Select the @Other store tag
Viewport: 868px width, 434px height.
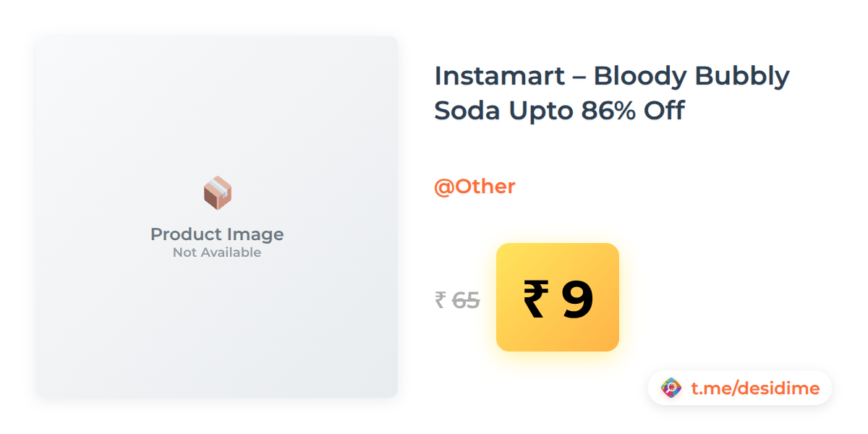[x=475, y=187]
